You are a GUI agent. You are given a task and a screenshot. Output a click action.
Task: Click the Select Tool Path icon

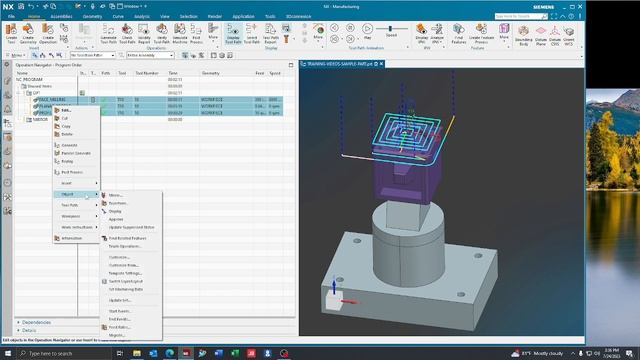pyautogui.click(x=251, y=33)
